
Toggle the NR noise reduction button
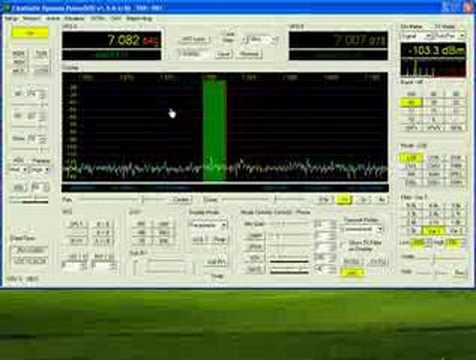click(x=141, y=224)
